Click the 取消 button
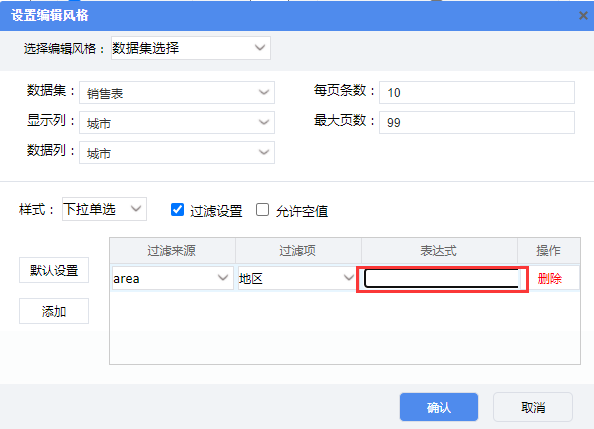The image size is (594, 429). click(x=533, y=407)
